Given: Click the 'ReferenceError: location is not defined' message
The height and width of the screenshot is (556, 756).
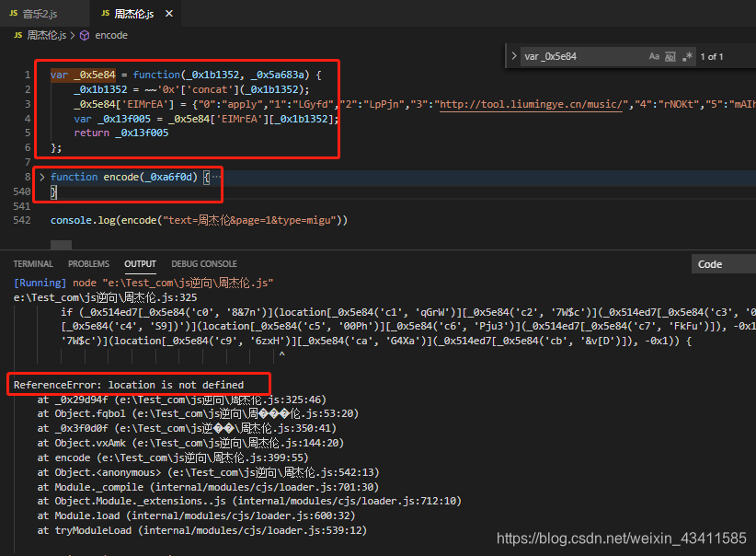Looking at the screenshot, I should coord(129,385).
